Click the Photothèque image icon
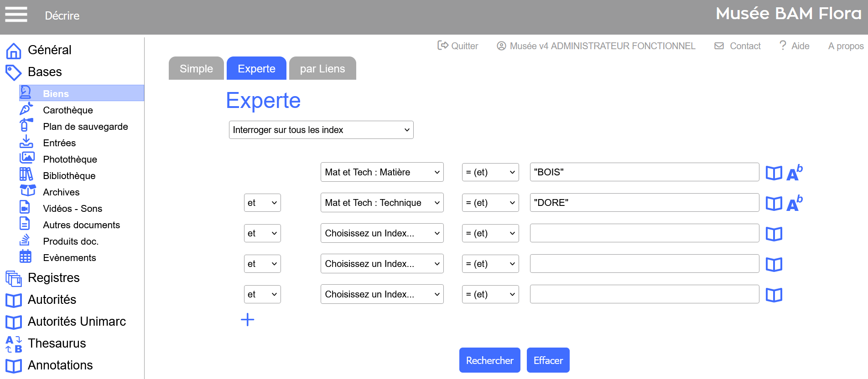Viewport: 868px width, 379px height. (26, 158)
